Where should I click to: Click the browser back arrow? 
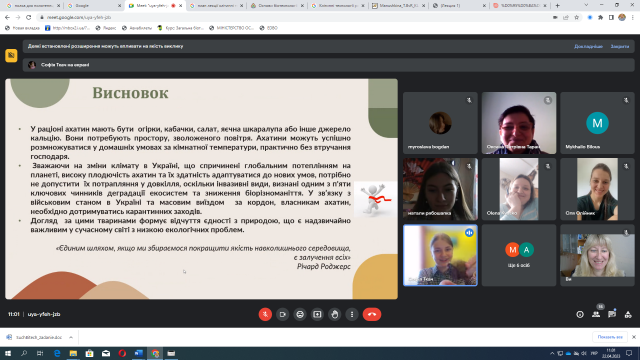pos(7,17)
